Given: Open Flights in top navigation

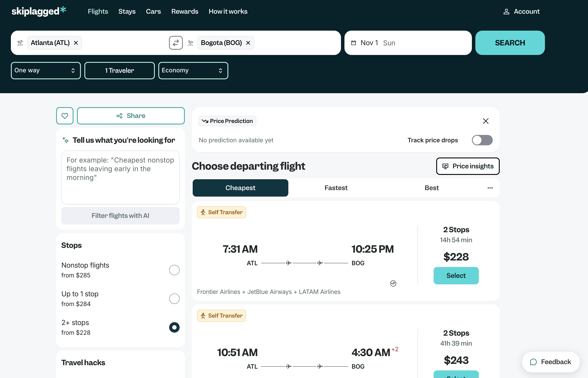Looking at the screenshot, I should click(98, 12).
